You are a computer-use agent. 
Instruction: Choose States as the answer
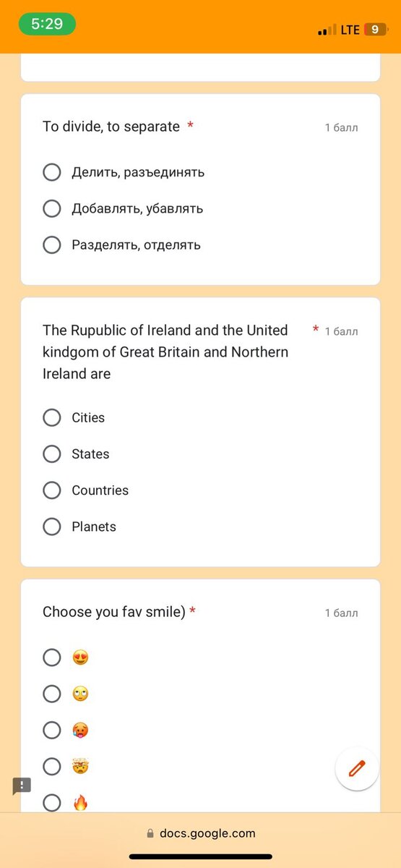pyautogui.click(x=76, y=454)
